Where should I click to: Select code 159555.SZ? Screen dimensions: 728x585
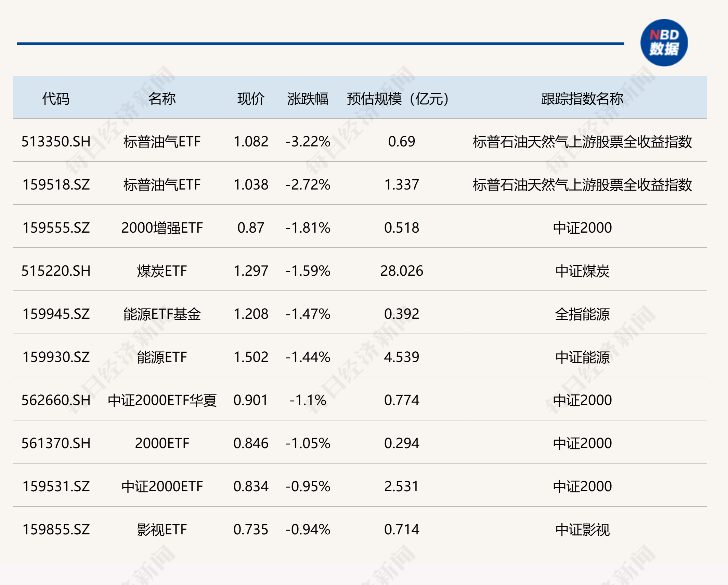tap(56, 228)
